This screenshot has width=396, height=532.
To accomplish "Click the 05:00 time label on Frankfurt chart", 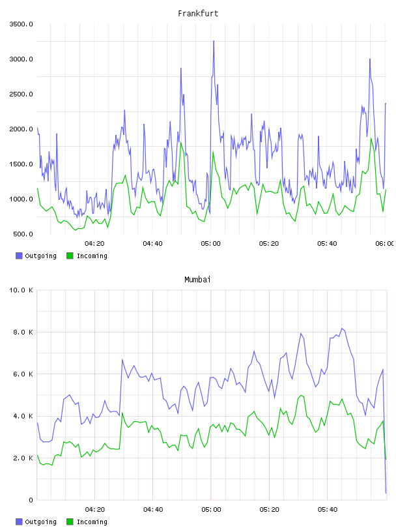I will click(211, 244).
